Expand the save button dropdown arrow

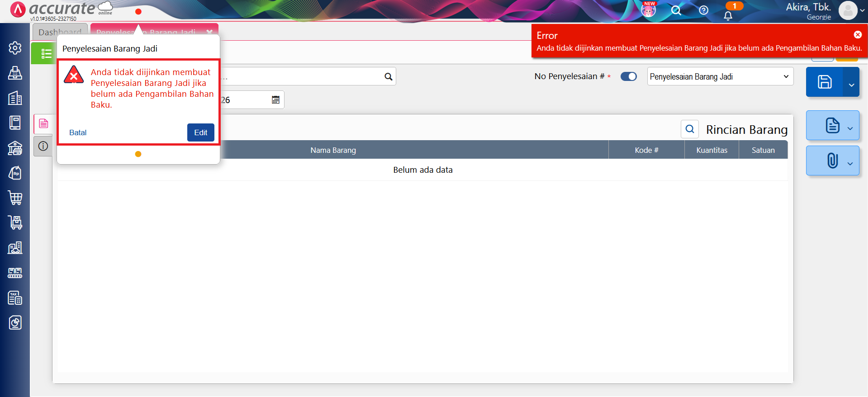pyautogui.click(x=851, y=85)
